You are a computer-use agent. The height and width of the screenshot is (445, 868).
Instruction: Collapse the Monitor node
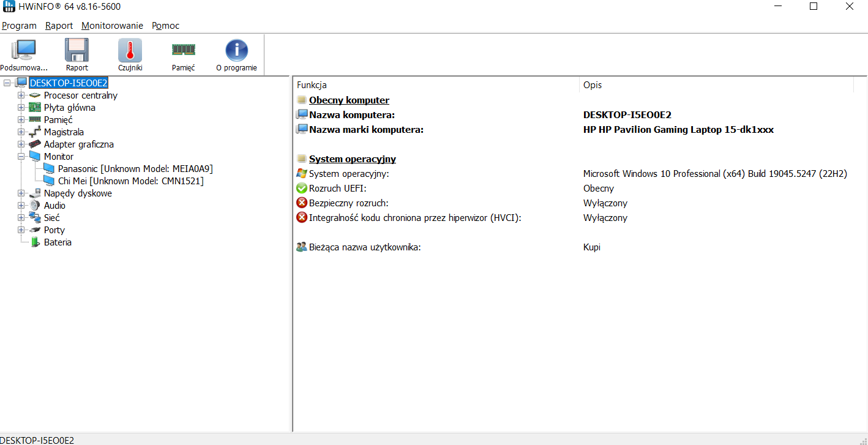(x=21, y=157)
